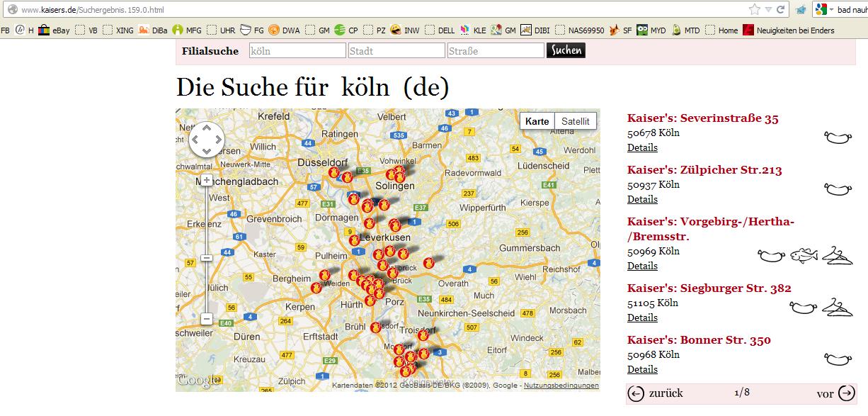Click the map zoom in plus button
868x416 pixels.
[x=207, y=180]
